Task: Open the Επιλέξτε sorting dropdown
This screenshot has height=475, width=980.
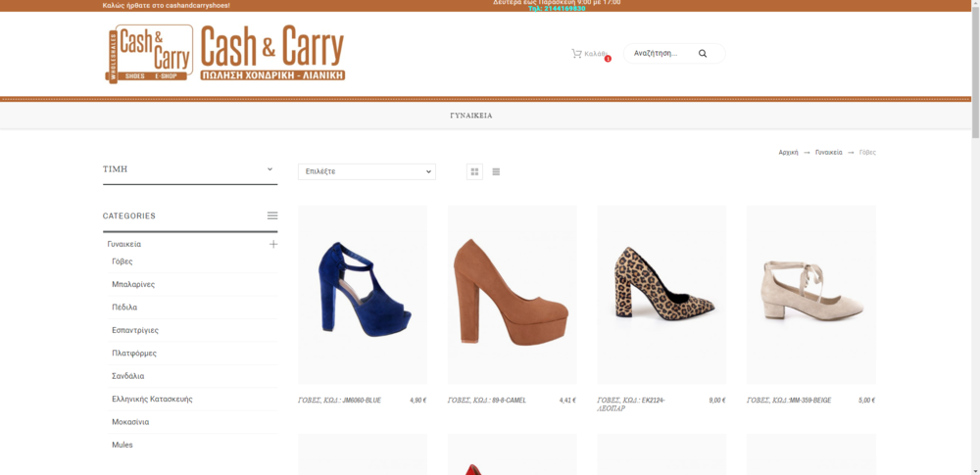Action: click(367, 171)
